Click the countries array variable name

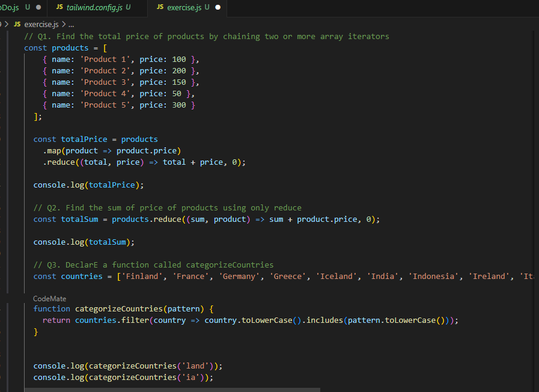coord(82,276)
